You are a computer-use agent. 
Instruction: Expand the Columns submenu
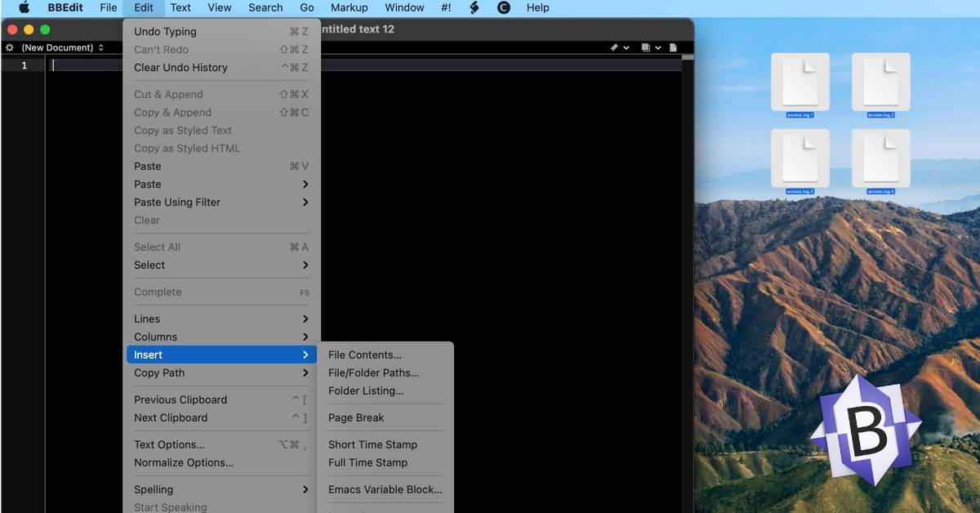point(221,337)
